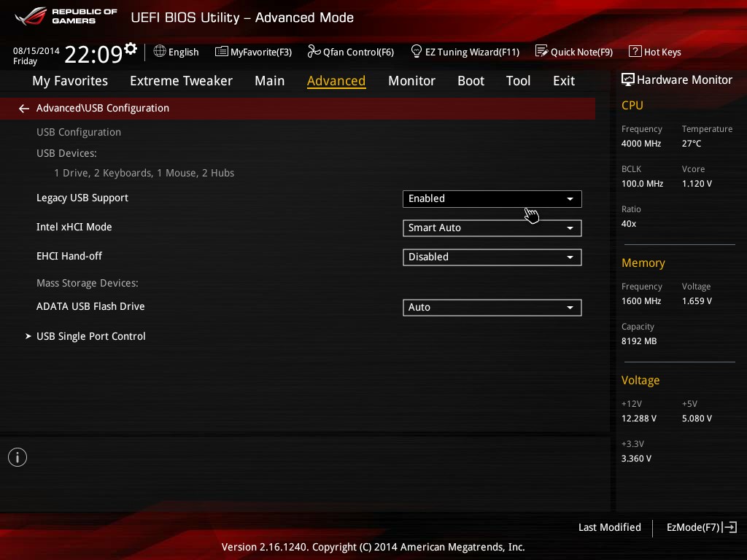Switch to the Extreme Tweaker tab

pos(181,81)
